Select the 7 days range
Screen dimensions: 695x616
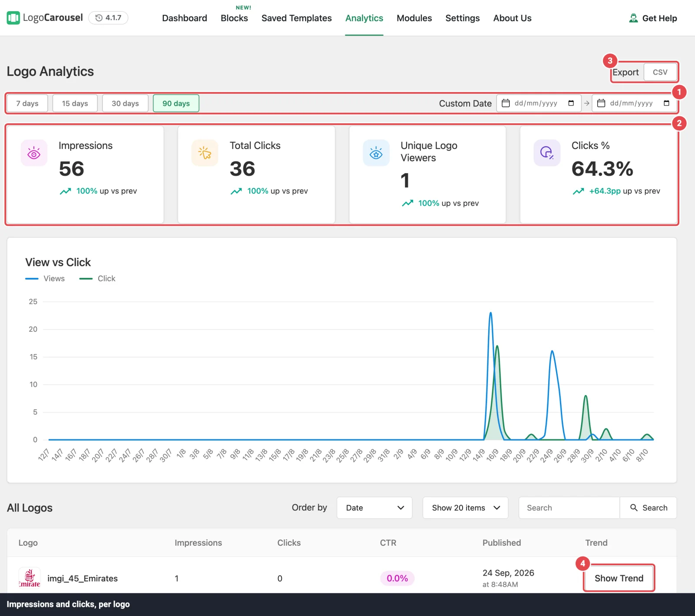click(x=27, y=103)
